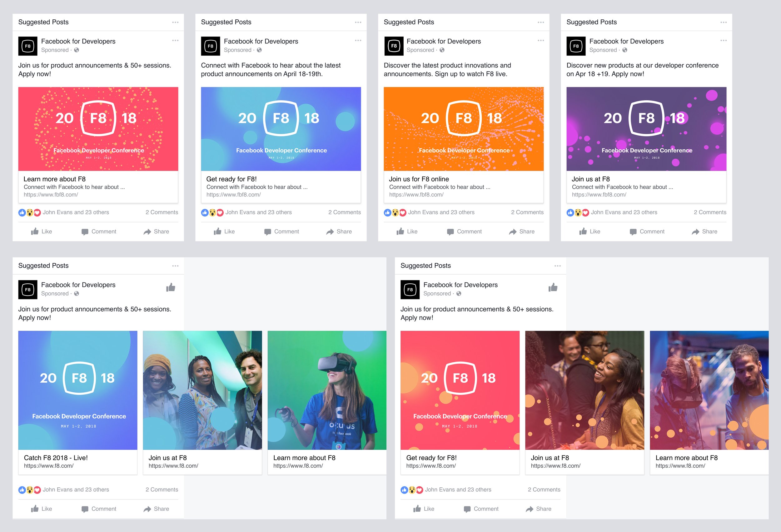Open Suggested Posts options menu, first card
The height and width of the screenshot is (532, 781).
pyautogui.click(x=175, y=22)
